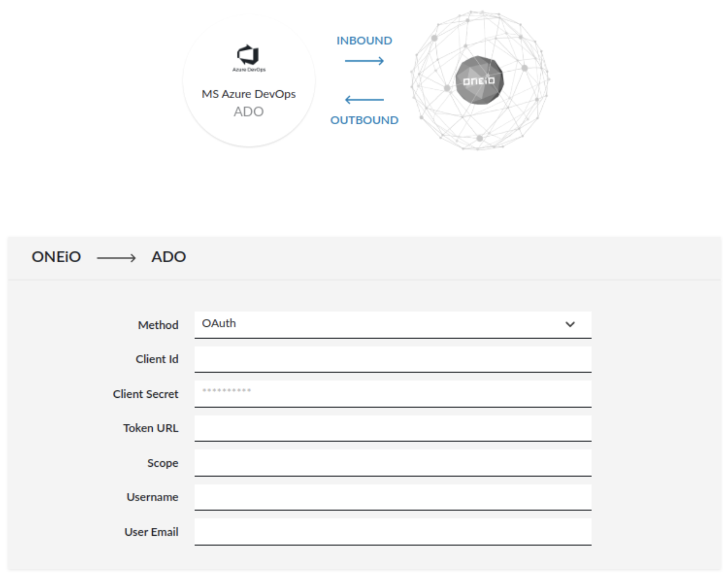The width and height of the screenshot is (728, 579).
Task: Click the Scope field label
Action: pos(163,463)
